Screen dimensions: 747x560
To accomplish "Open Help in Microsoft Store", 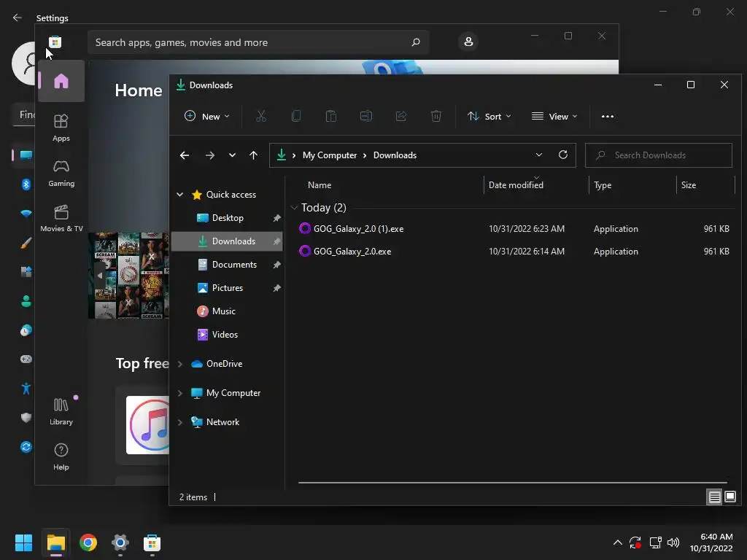I will [x=61, y=456].
